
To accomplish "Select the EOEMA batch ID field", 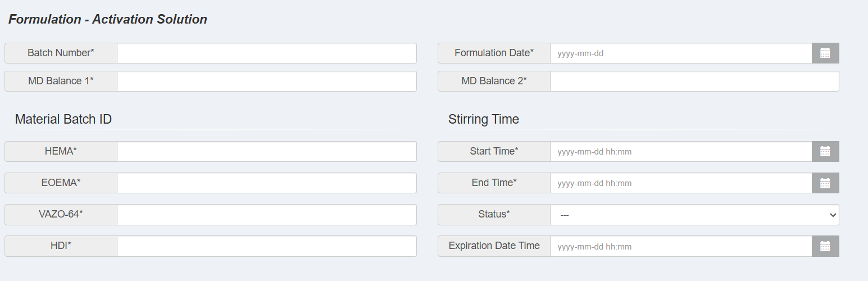I will [x=267, y=183].
